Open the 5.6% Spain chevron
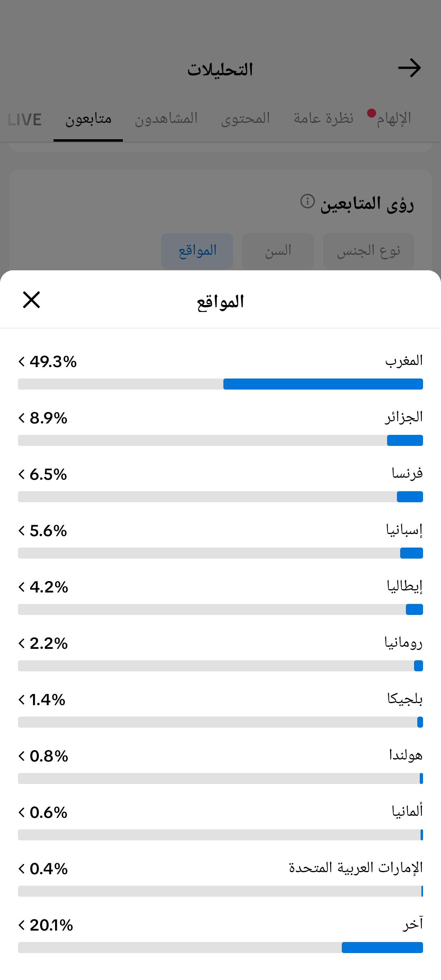 [x=22, y=530]
